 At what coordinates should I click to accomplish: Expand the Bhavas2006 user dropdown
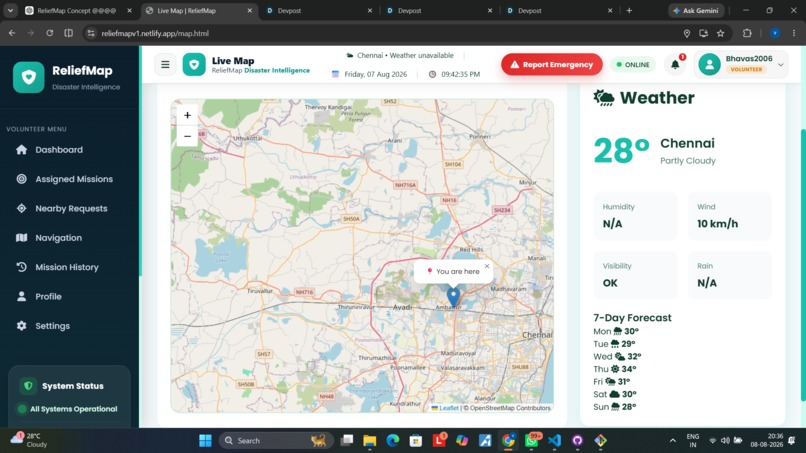[741, 64]
